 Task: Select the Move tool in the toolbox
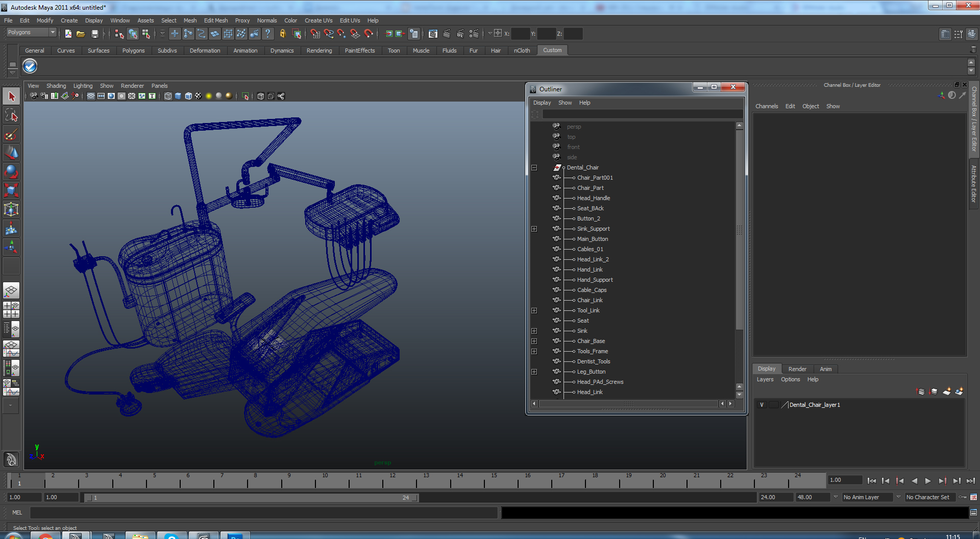coord(11,153)
